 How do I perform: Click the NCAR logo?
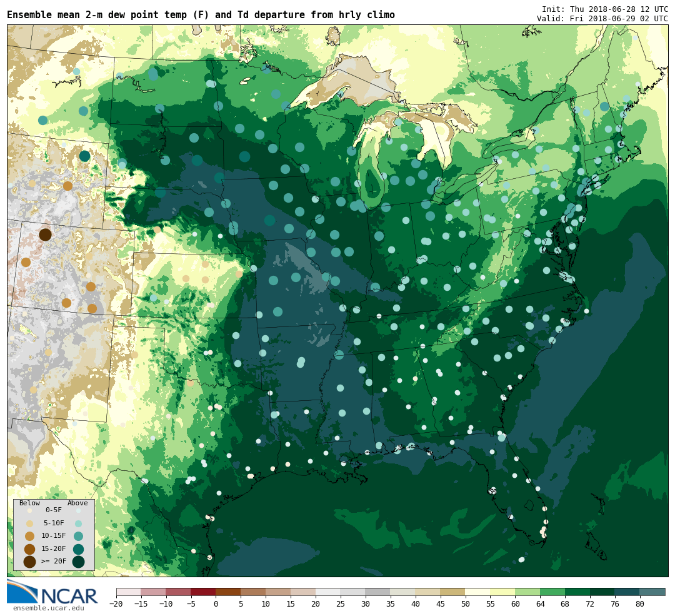[x=52, y=593]
